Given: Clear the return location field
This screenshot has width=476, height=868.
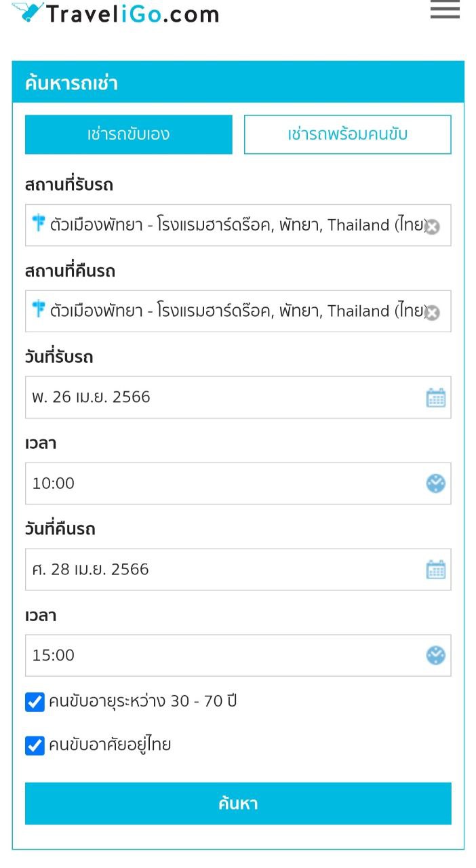Looking at the screenshot, I should [432, 313].
